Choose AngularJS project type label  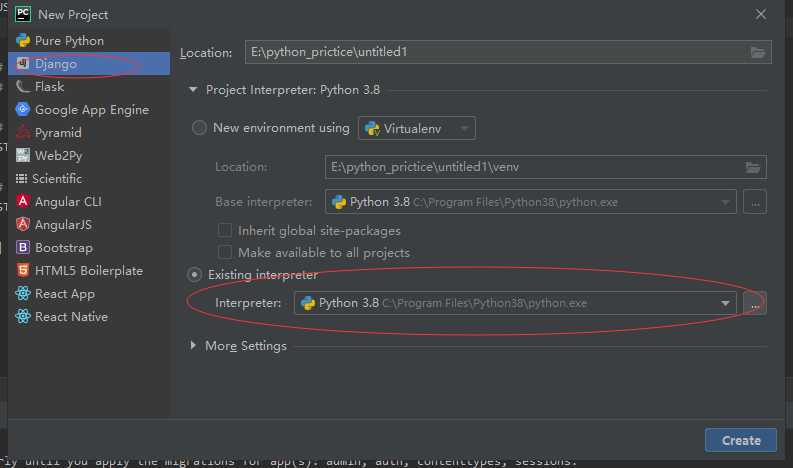[63, 224]
